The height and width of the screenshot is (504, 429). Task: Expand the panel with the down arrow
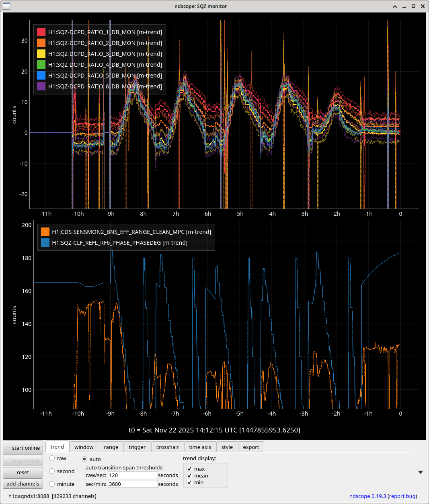tap(421, 472)
